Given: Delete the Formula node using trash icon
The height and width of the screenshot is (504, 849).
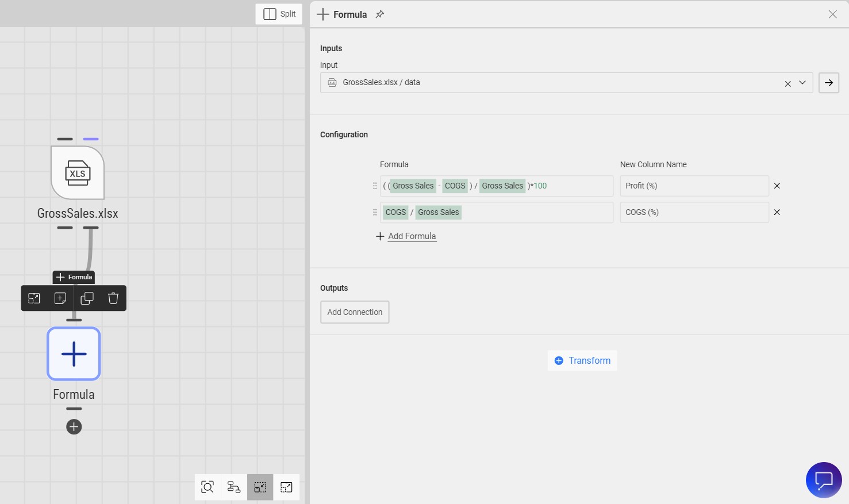Looking at the screenshot, I should tap(113, 298).
